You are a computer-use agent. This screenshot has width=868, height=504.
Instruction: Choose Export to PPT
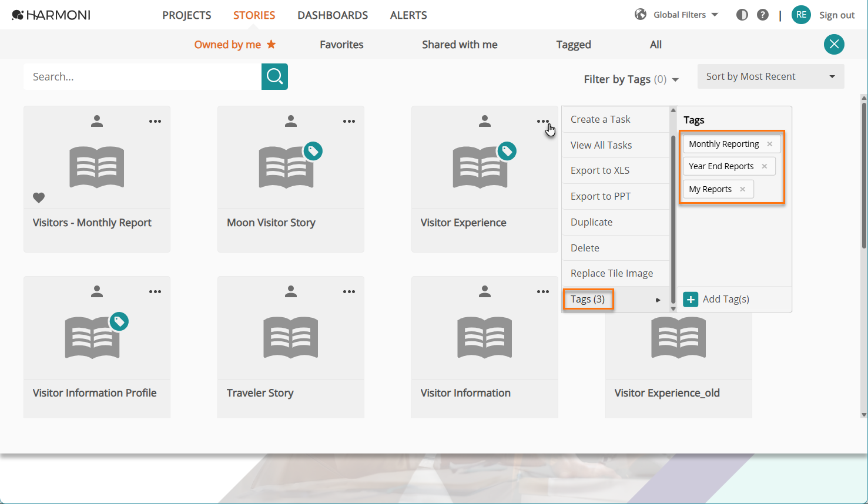pos(616,196)
